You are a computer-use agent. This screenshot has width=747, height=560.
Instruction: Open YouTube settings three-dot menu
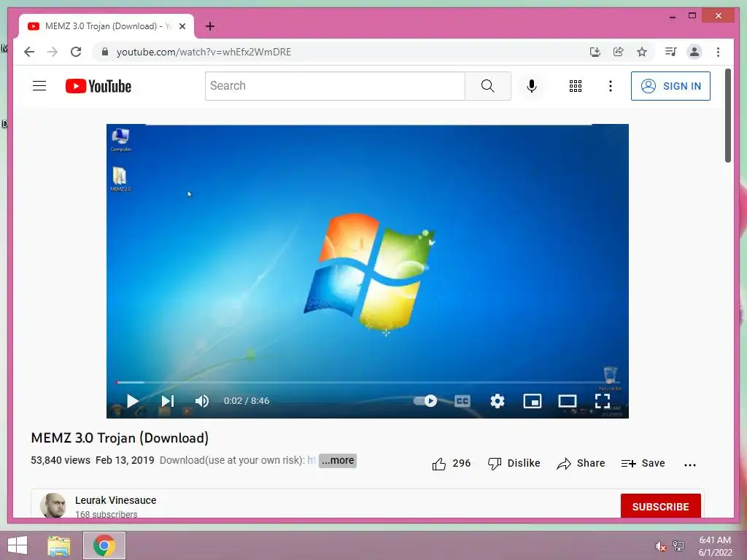pos(611,86)
